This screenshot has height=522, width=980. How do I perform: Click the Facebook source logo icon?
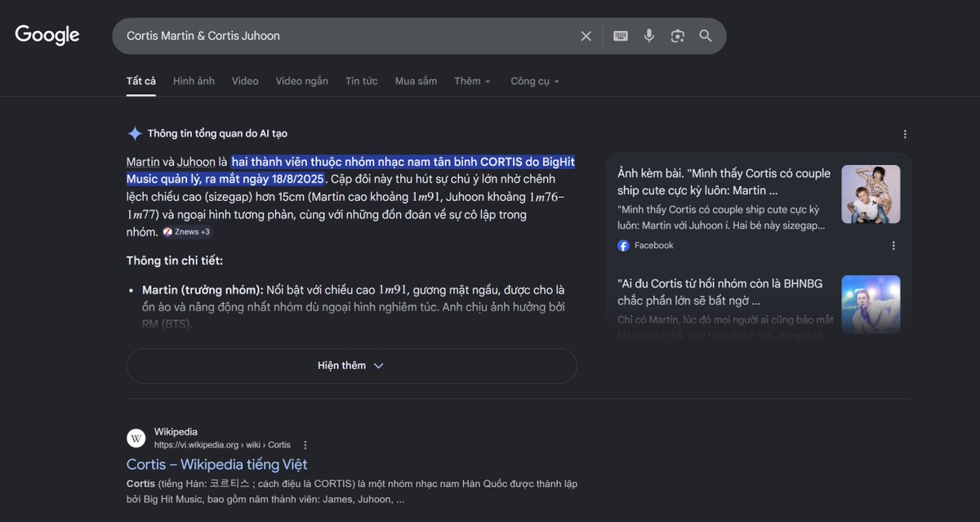point(623,245)
